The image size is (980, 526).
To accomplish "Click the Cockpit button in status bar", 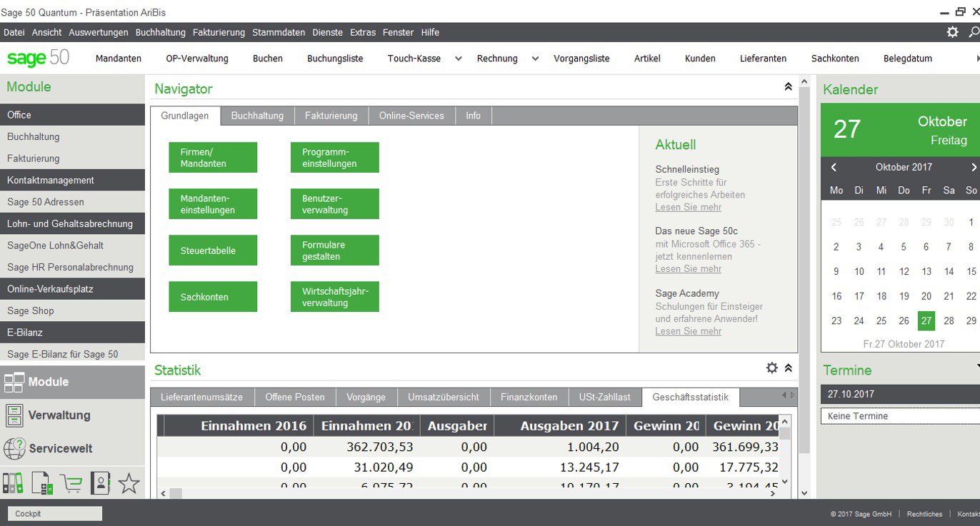I will pyautogui.click(x=55, y=514).
